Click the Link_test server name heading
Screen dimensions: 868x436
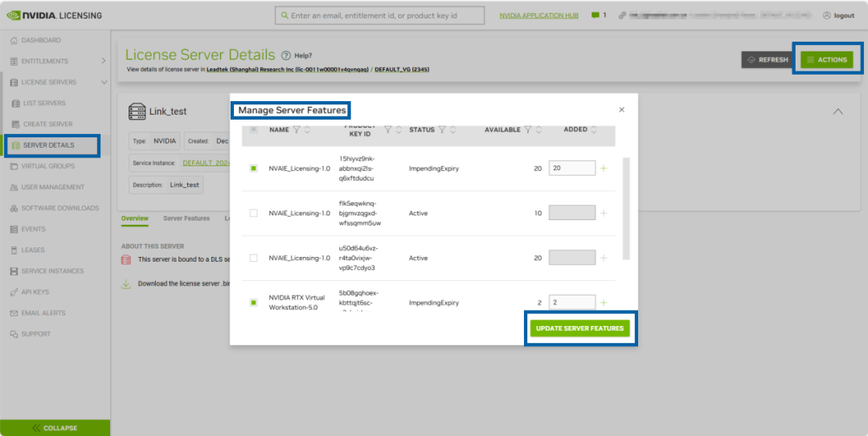168,112
